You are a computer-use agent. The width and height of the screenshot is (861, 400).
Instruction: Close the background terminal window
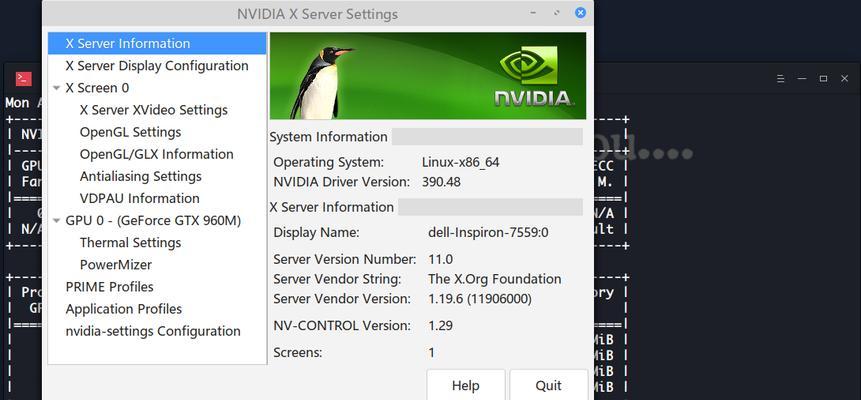[845, 79]
